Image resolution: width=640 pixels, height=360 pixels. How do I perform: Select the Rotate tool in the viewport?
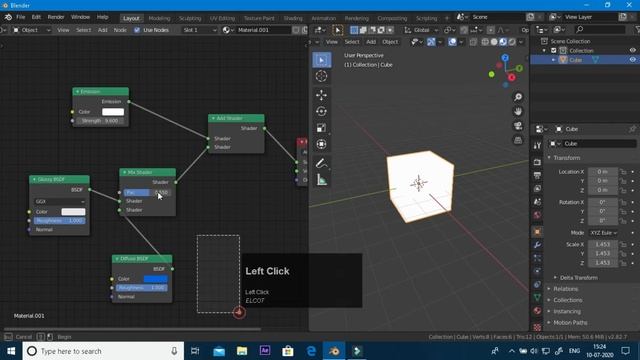tap(322, 111)
